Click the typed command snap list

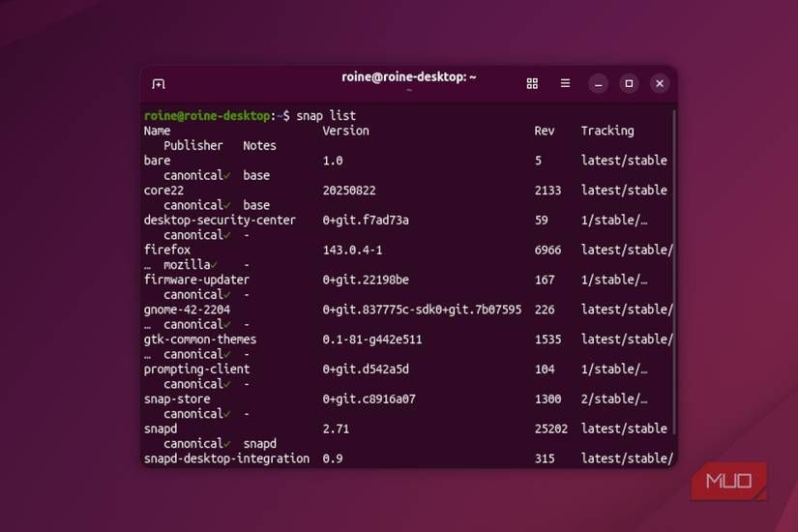coord(326,115)
